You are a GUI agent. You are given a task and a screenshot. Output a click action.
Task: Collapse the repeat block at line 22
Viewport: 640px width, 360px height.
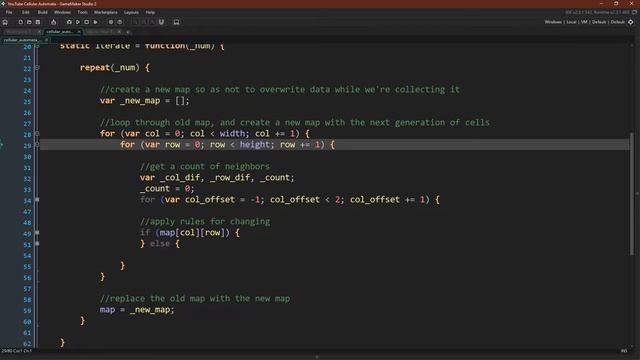[x=37, y=68]
